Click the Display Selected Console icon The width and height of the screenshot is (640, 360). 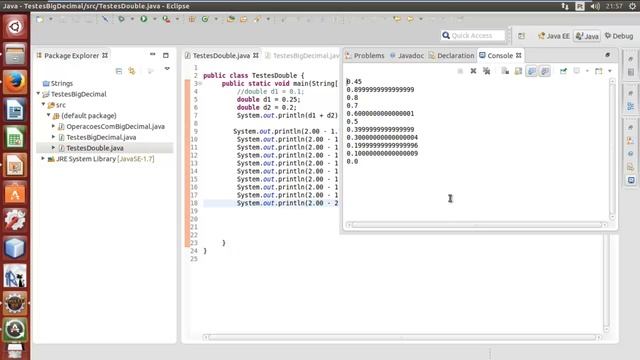(x=576, y=71)
